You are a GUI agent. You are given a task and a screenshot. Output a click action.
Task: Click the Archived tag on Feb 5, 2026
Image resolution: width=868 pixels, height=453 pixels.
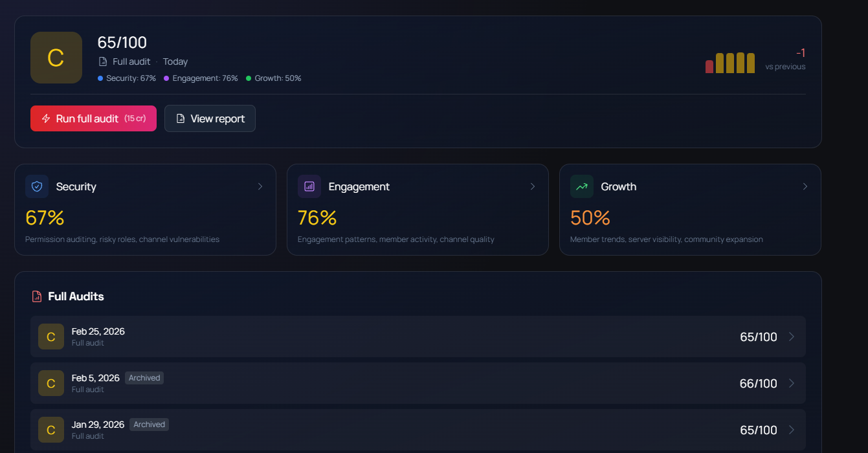click(x=144, y=378)
